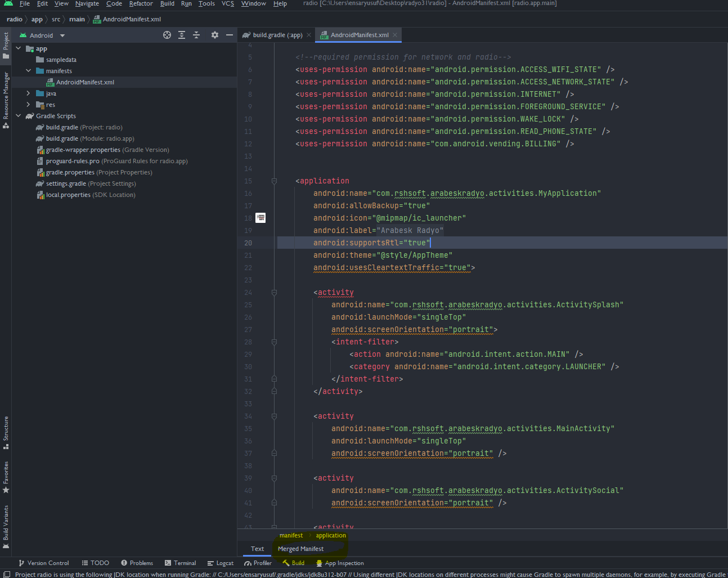Screen dimensions: 728x578
Task: Open build.gradle (Project: radio) file
Action: [84, 127]
